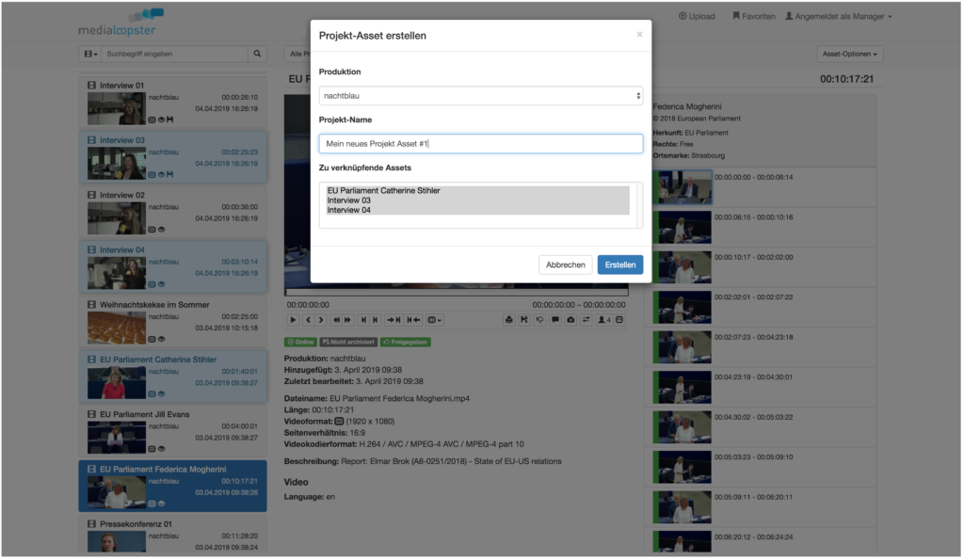Viewport: 964px width, 560px height.
Task: Click the fast-forward icon in player controls
Action: (347, 320)
